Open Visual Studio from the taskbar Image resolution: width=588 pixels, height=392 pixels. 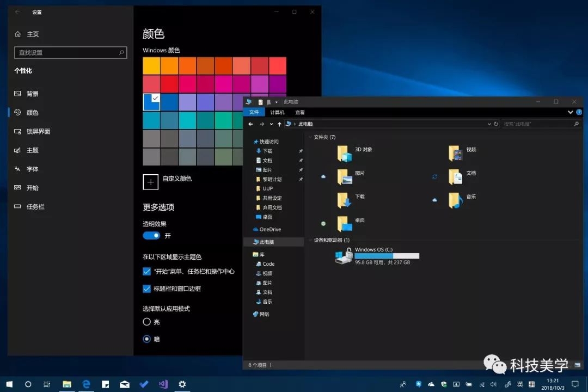pos(163,384)
